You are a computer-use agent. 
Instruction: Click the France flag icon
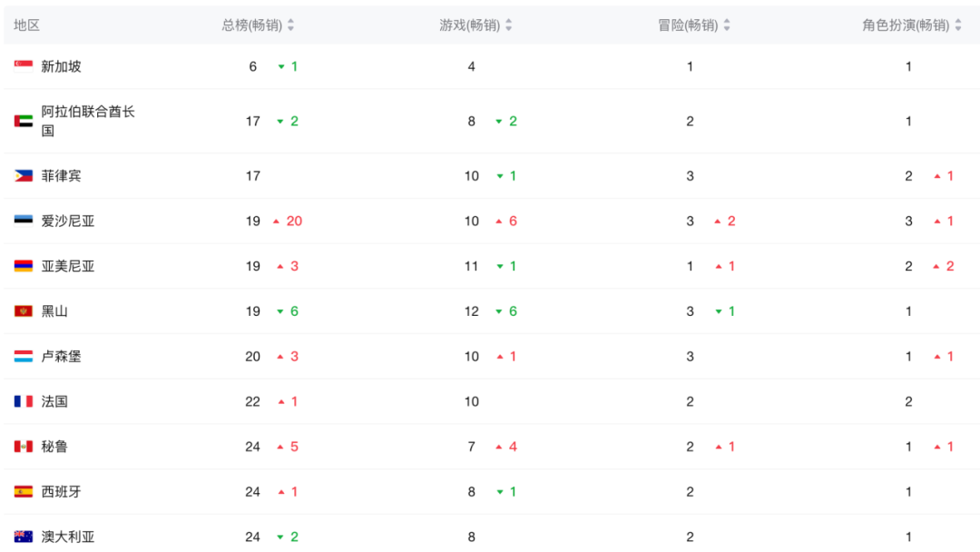(24, 401)
